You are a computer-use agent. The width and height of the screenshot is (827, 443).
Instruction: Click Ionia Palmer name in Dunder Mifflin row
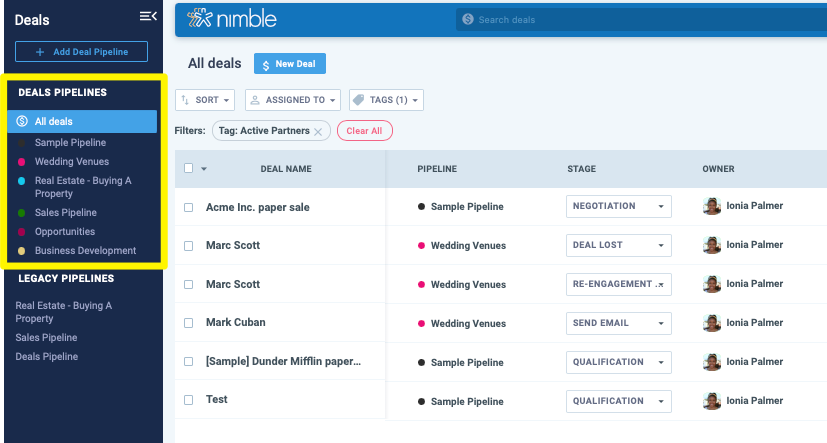(x=754, y=362)
